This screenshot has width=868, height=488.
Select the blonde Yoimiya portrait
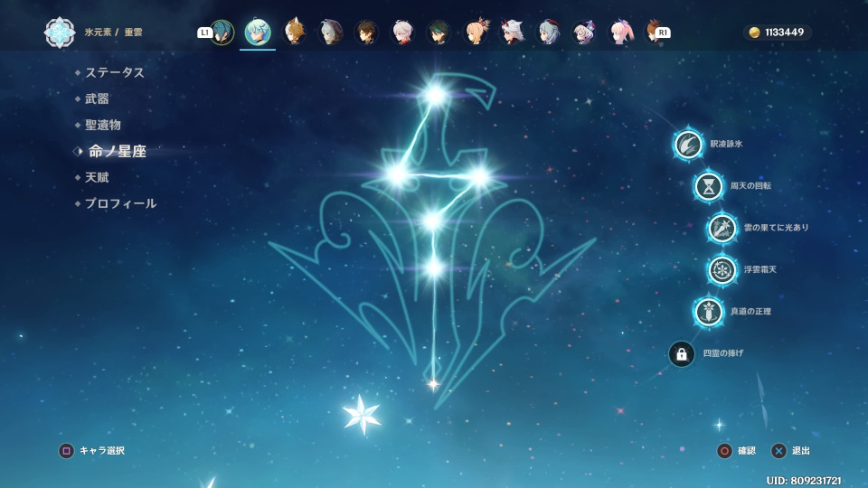click(x=476, y=33)
